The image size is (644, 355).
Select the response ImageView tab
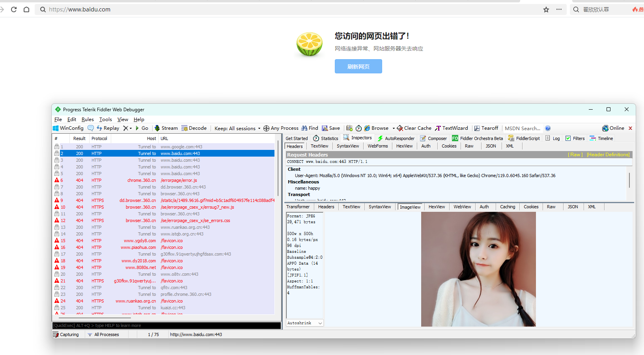pos(410,207)
